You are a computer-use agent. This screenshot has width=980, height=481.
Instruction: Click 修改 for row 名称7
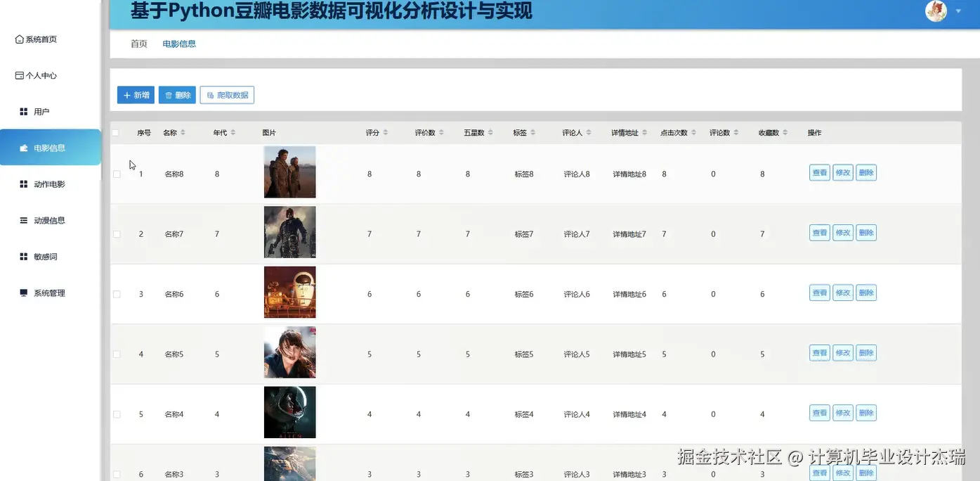[843, 233]
